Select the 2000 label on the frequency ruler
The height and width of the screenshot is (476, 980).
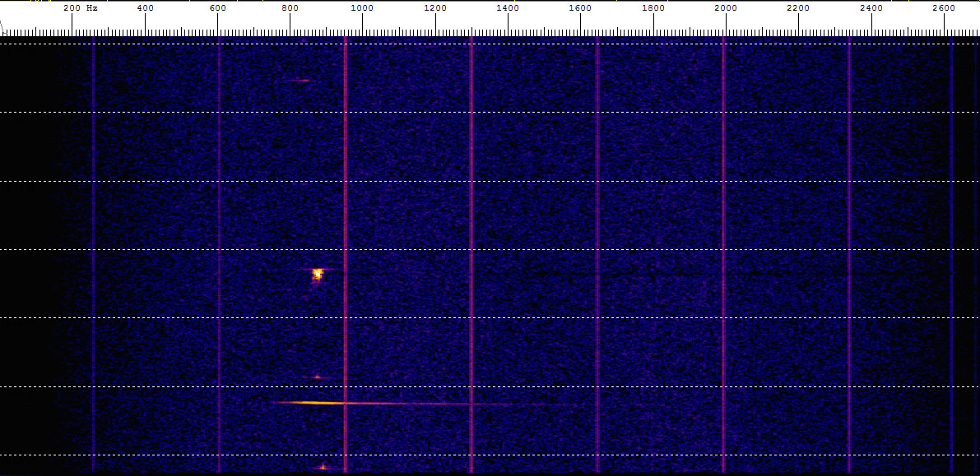[726, 8]
